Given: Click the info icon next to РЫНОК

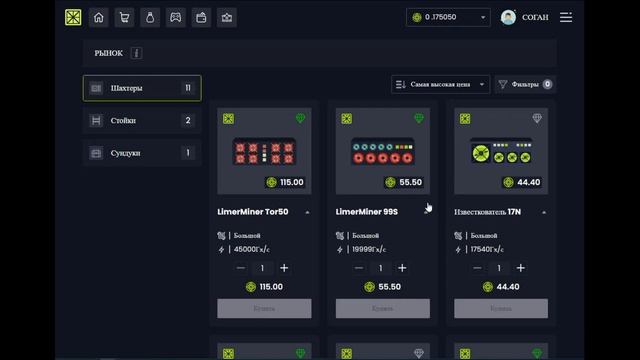Looking at the screenshot, I should [136, 53].
